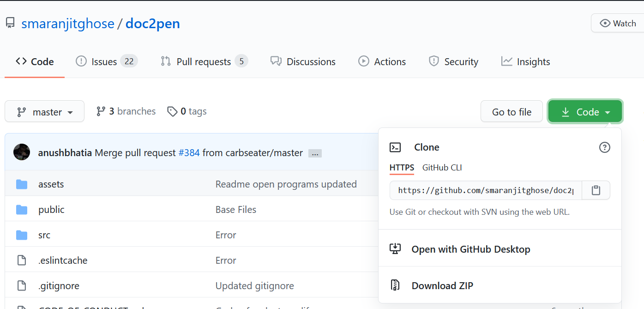Click the assets folder icon

point(22,184)
